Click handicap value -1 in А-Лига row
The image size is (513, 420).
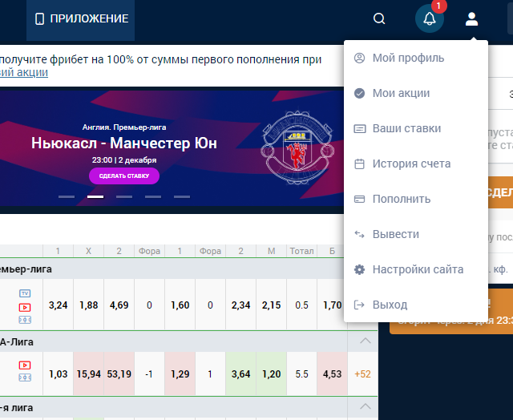click(149, 374)
